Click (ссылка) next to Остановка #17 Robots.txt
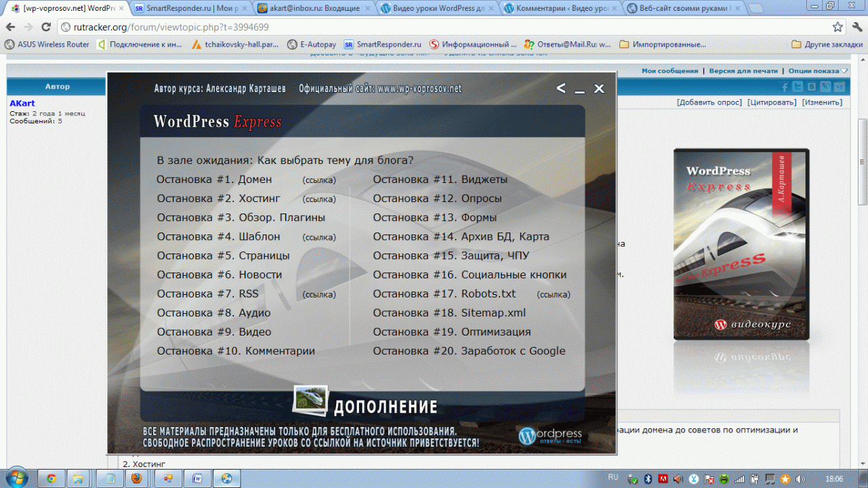 tap(554, 294)
